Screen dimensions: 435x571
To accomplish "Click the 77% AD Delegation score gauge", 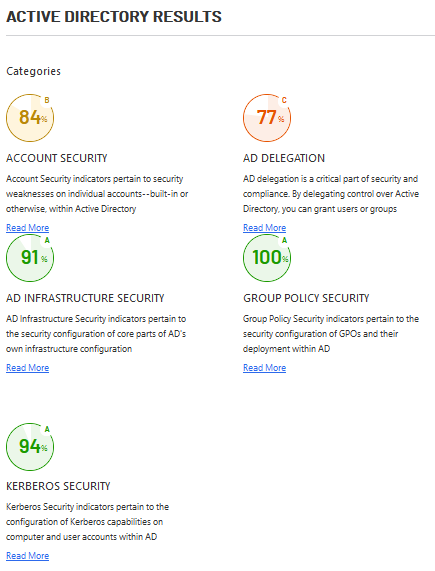I will [267, 118].
